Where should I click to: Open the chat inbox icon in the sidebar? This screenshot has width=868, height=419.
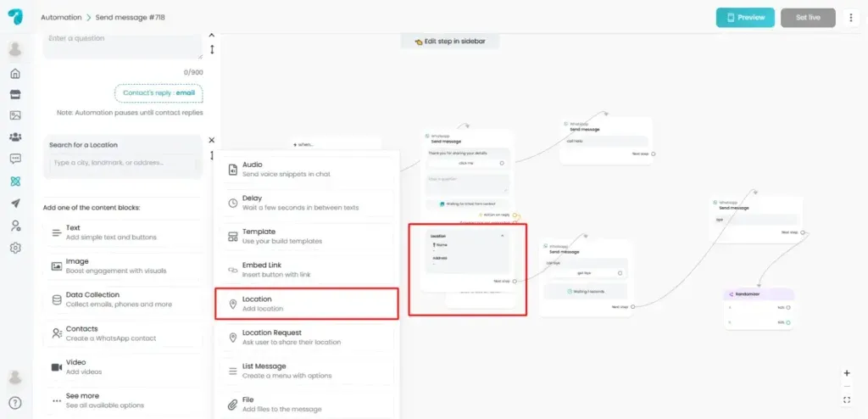(15, 159)
